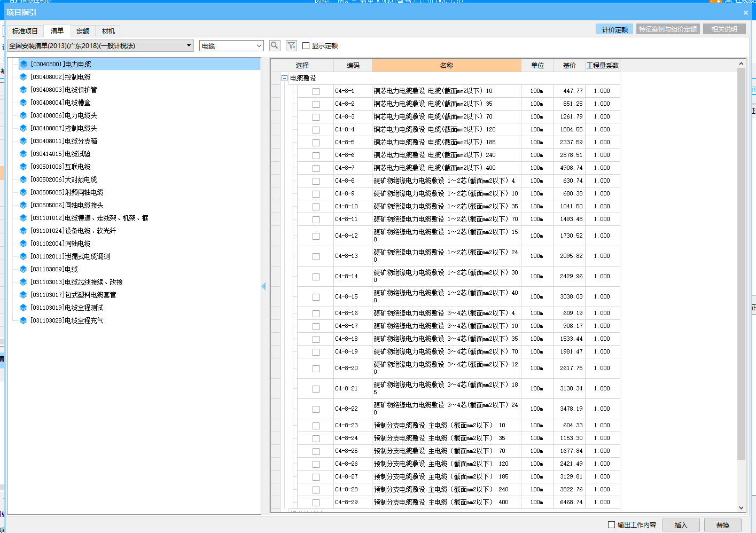
Task: Open the 特征案例与组价定额 tab
Action: click(x=668, y=29)
